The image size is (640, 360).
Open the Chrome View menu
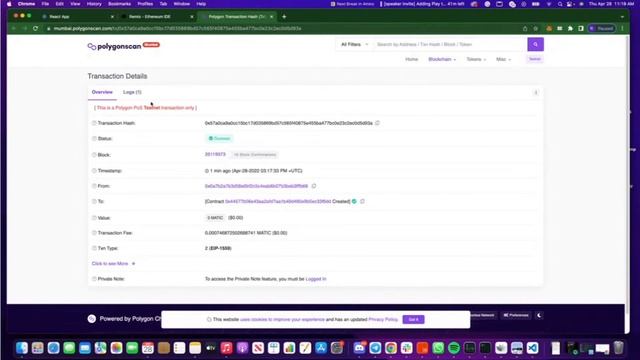coord(75,4)
